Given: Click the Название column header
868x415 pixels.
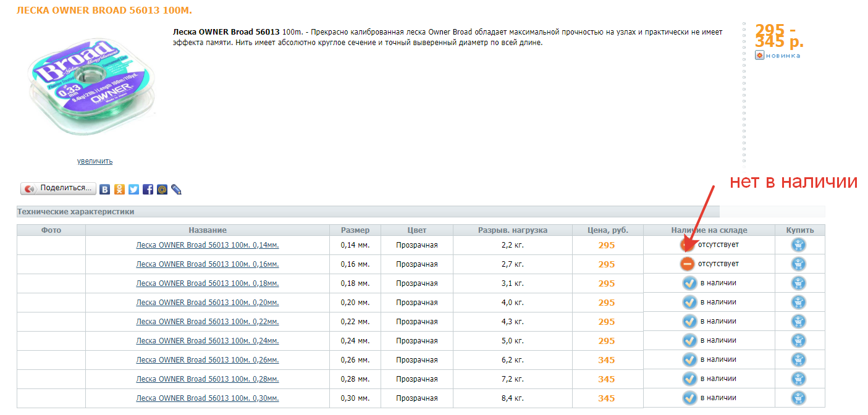Looking at the screenshot, I should 208,230.
